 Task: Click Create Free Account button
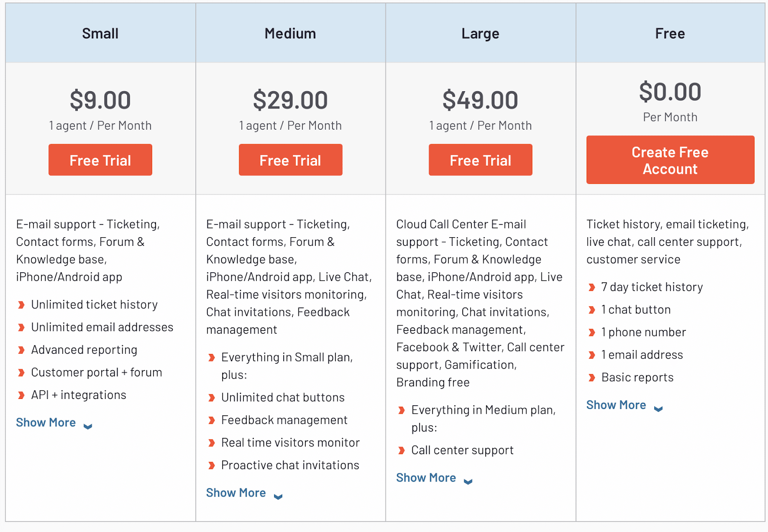tap(670, 160)
